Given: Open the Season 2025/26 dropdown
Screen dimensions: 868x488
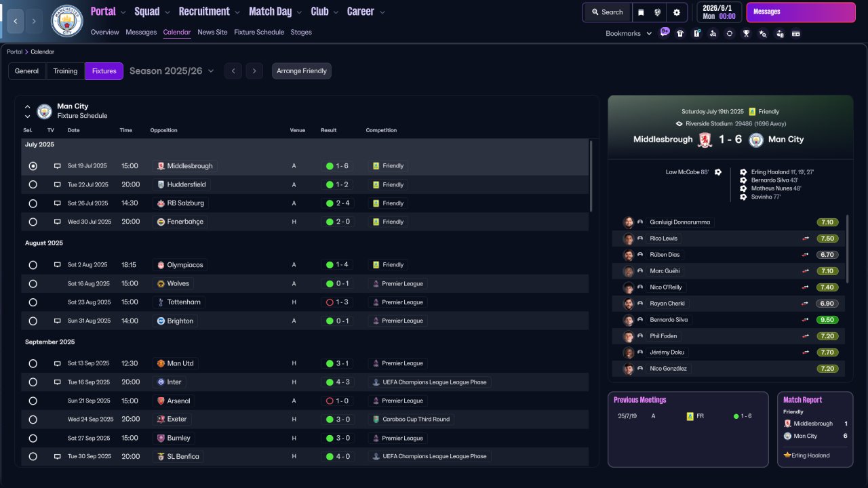Looking at the screenshot, I should coord(172,70).
